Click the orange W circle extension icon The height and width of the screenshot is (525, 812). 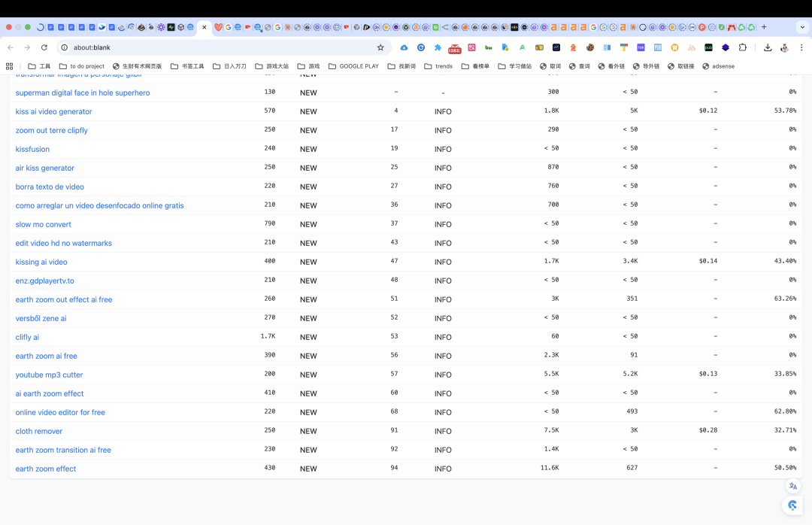point(674,47)
